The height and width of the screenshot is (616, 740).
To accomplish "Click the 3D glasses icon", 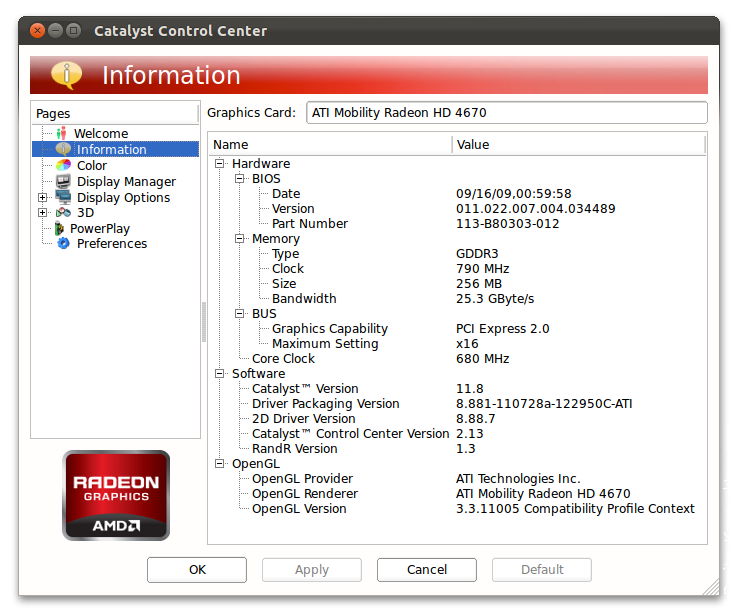I will pos(63,212).
